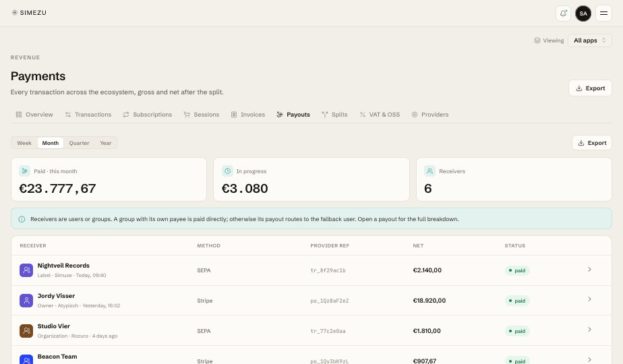
Task: Click the info icon in the banner
Action: click(x=22, y=219)
